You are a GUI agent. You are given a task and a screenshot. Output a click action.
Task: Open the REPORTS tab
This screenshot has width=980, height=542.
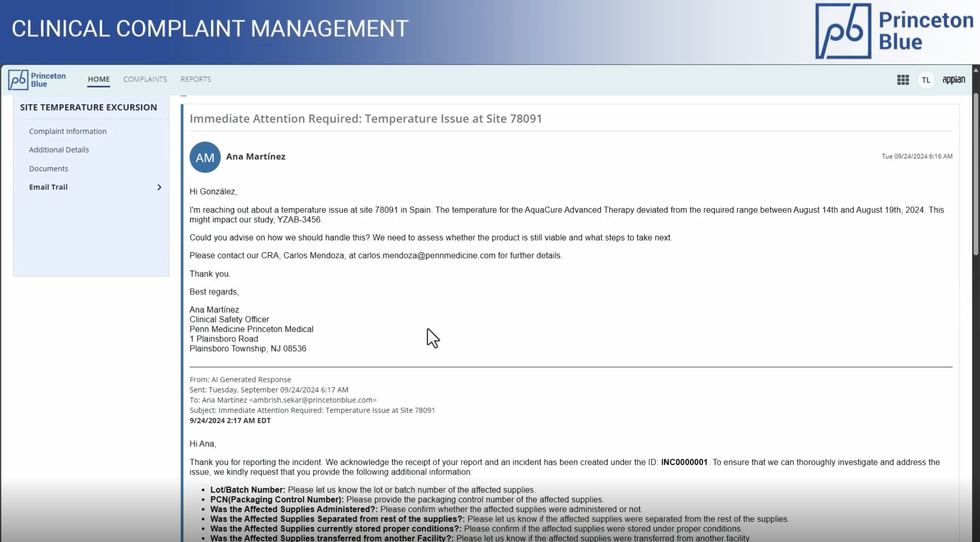(196, 79)
